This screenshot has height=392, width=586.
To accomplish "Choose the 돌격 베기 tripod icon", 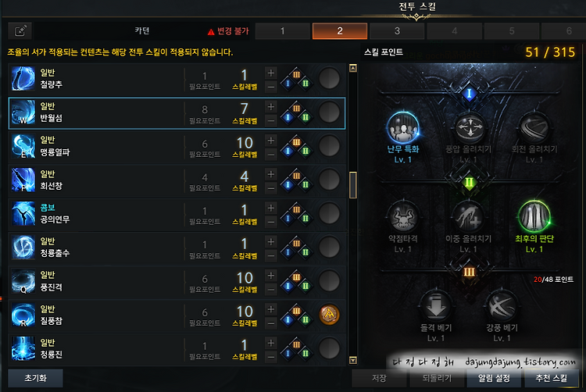I will pos(436,306).
